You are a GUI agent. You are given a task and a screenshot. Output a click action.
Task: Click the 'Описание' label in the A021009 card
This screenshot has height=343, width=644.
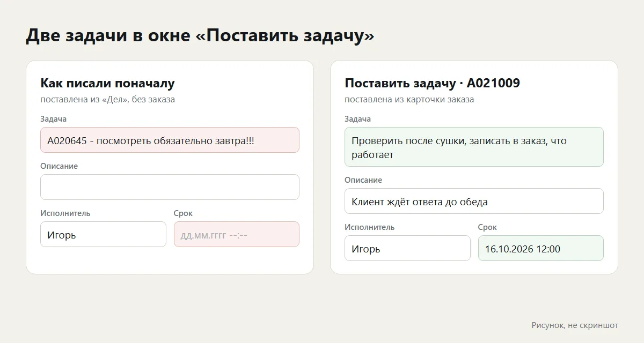pos(363,180)
